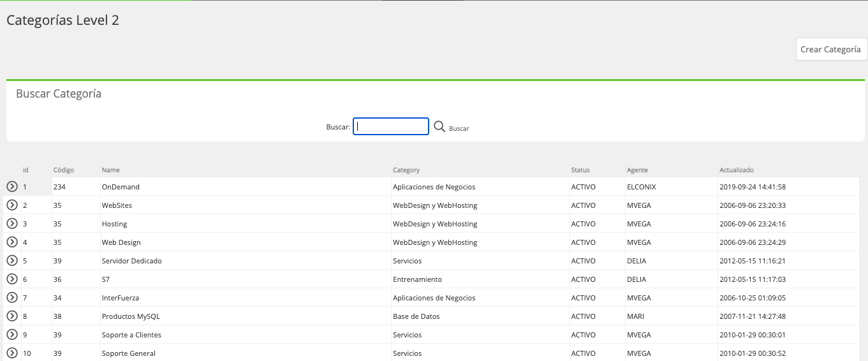
Task: Click DELIA agent in Servidor Dedicado row
Action: coord(672,261)
